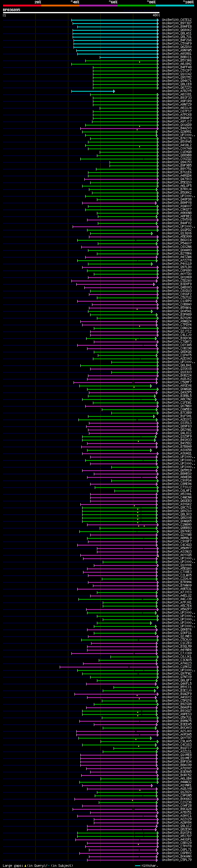The image size is (197, 868).
Task: Click label UniRef100_C5V5Y8
Action: (176, 220)
